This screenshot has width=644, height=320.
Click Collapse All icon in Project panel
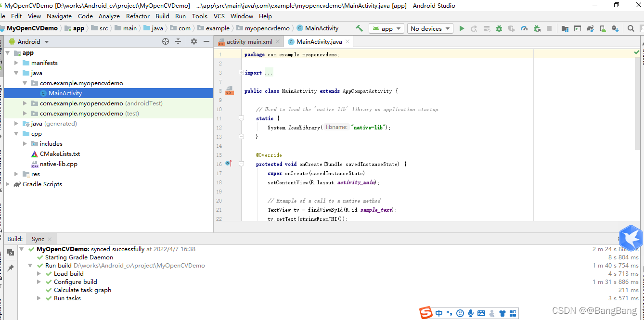coord(178,41)
